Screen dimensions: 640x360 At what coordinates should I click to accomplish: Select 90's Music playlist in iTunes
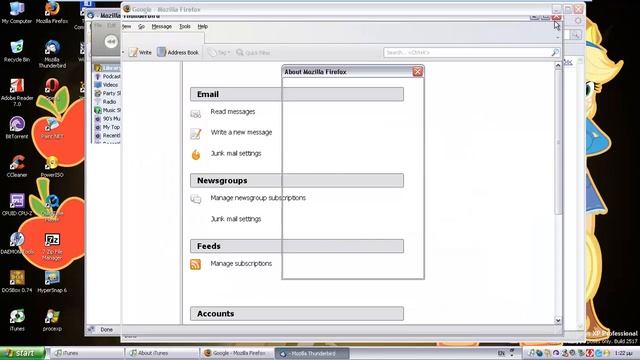pyautogui.click(x=107, y=118)
